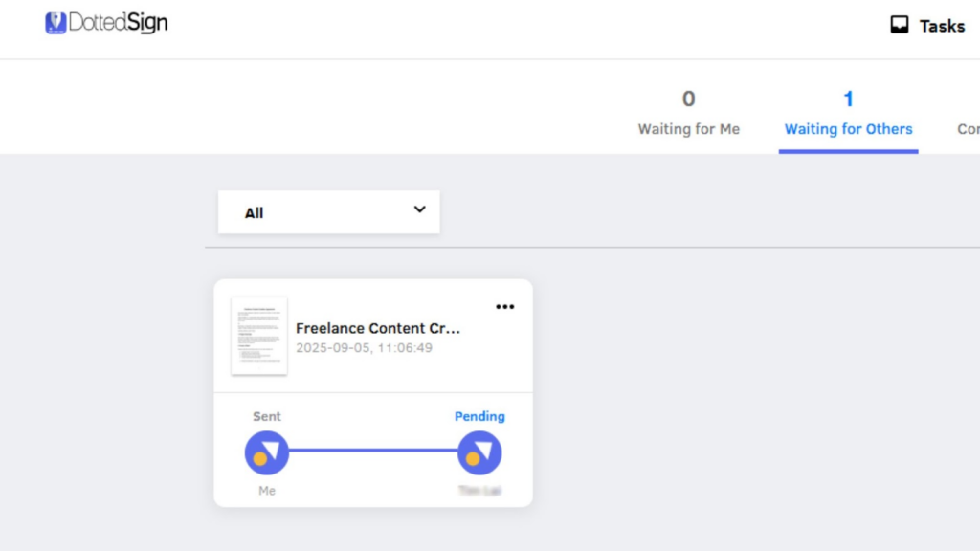Click the chevron arrow in the All filter
This screenshot has height=551, width=980.
[x=419, y=209]
